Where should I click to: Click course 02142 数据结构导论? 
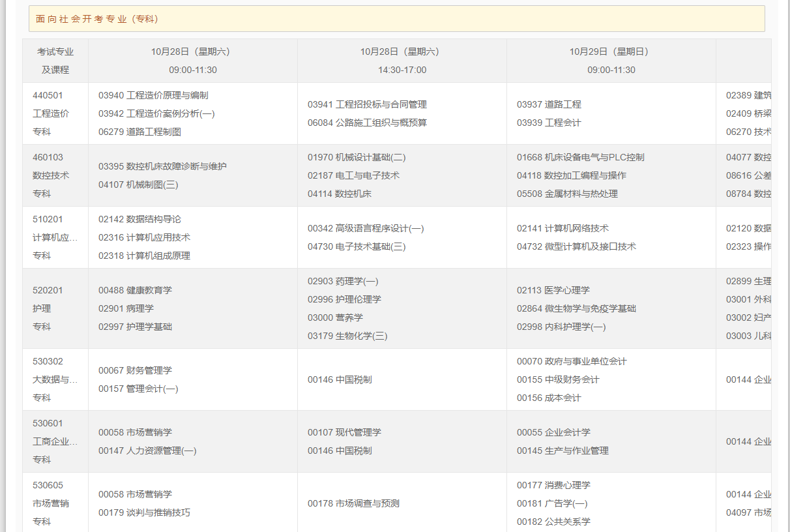pos(139,219)
